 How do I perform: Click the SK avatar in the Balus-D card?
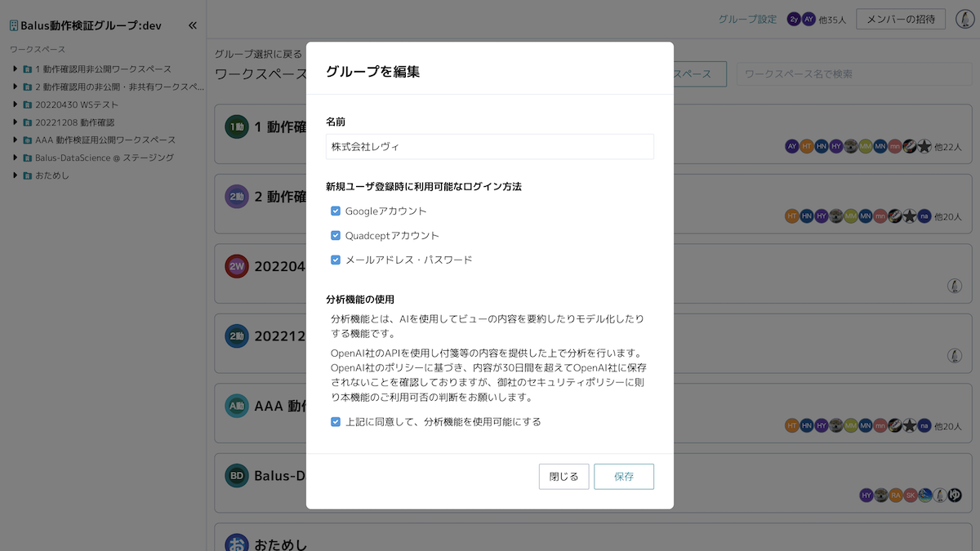click(911, 495)
